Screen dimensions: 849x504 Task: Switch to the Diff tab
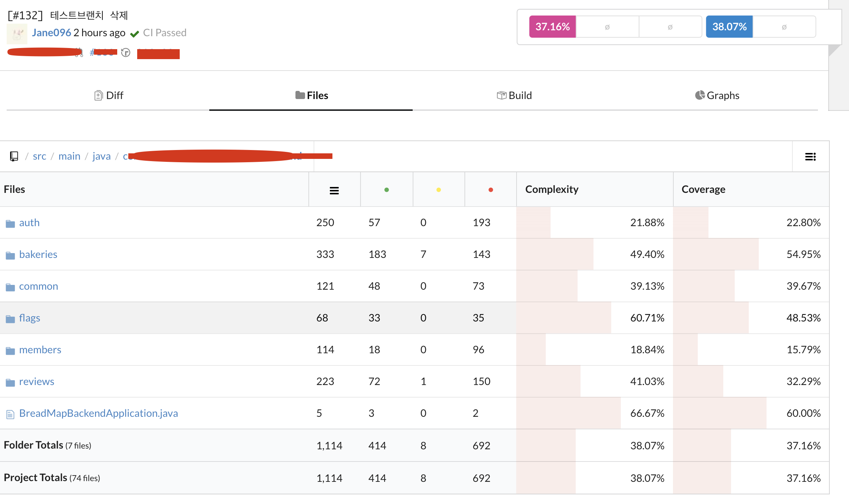(x=109, y=95)
